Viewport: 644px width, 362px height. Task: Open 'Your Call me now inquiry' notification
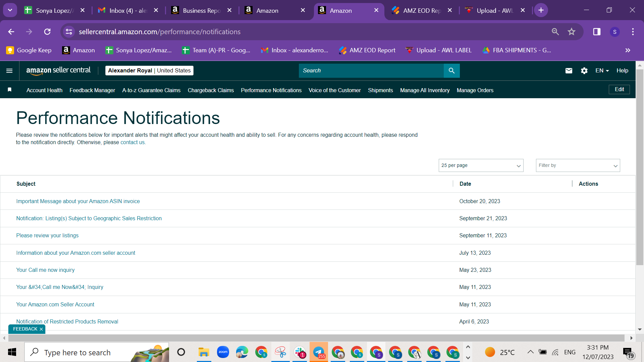pyautogui.click(x=45, y=270)
